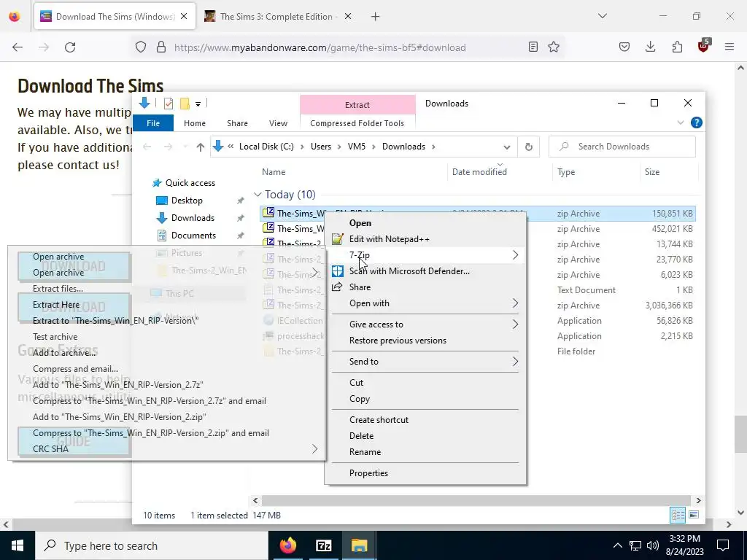Choose Delete in the context menu

(362, 436)
